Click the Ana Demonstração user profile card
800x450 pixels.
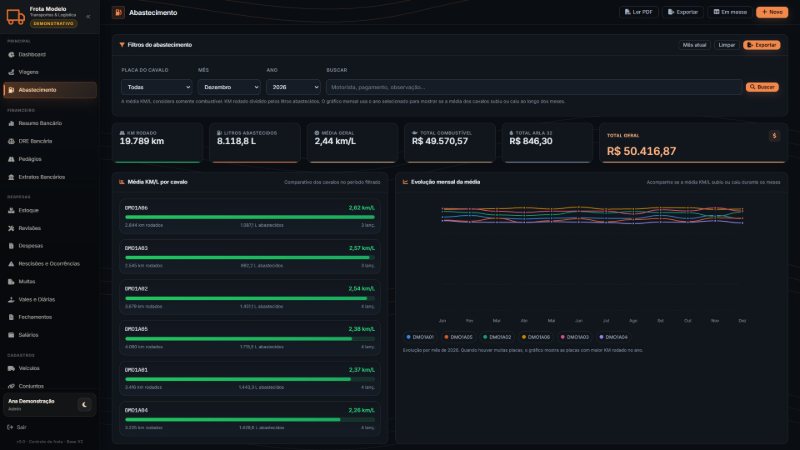click(49, 405)
